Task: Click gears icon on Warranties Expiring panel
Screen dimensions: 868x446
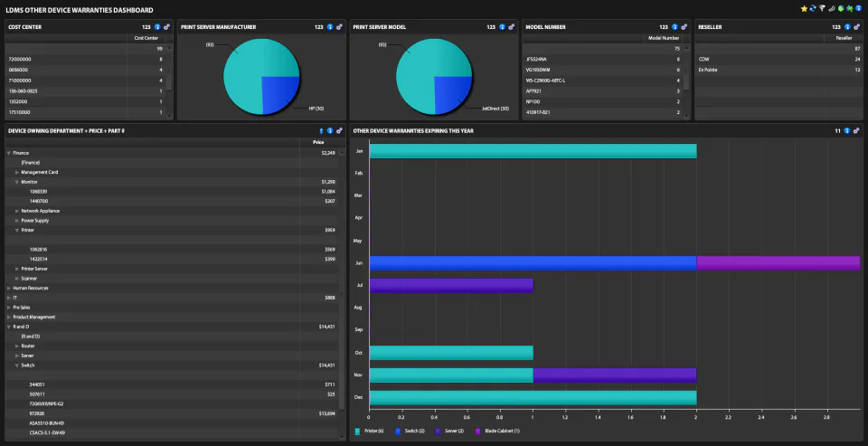Action: click(x=856, y=131)
